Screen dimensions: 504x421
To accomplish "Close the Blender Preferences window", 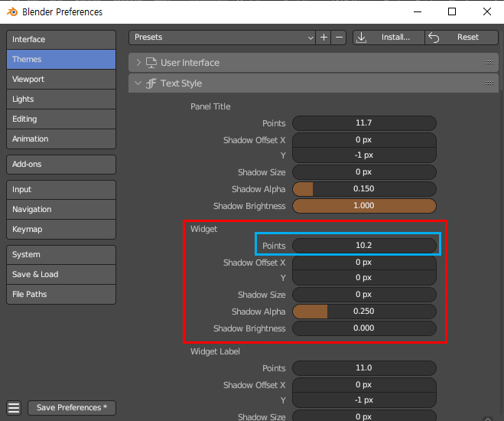I will click(x=487, y=12).
